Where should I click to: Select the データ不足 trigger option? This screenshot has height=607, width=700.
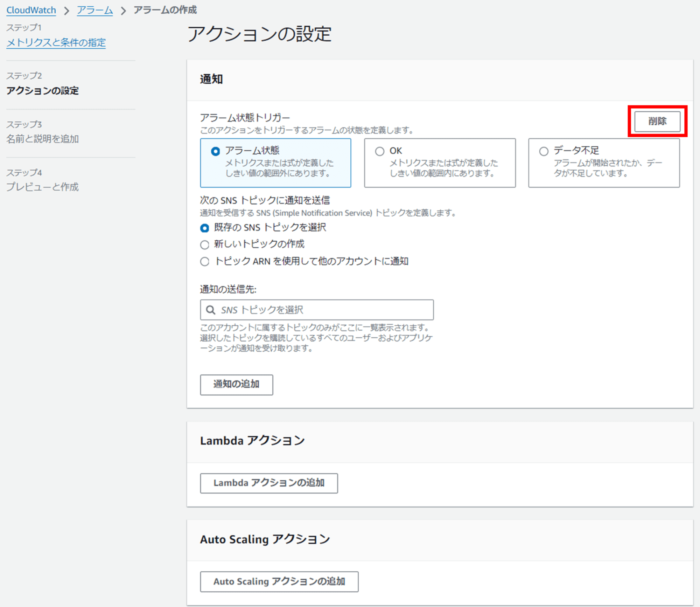click(x=604, y=163)
